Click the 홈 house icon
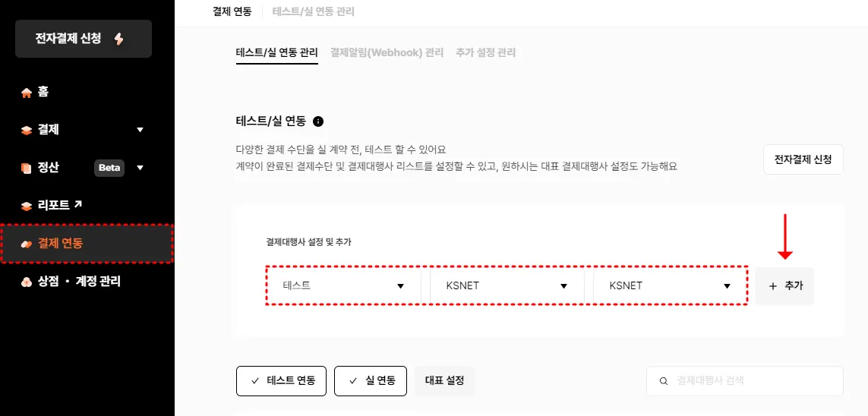This screenshot has height=416, width=868. [x=27, y=93]
